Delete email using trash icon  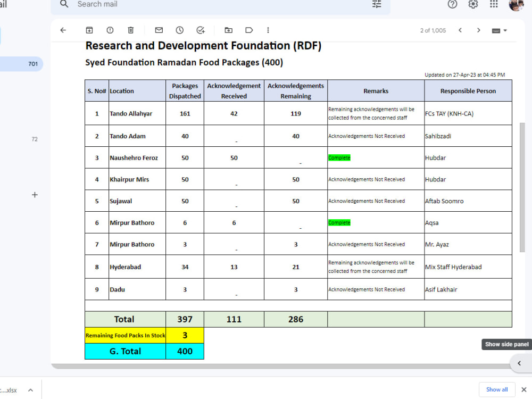[x=131, y=30]
